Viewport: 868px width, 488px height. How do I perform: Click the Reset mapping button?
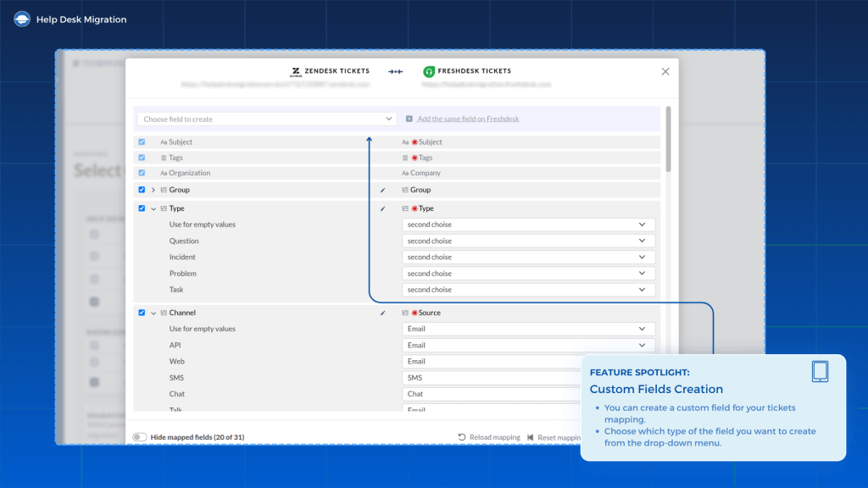(x=554, y=437)
